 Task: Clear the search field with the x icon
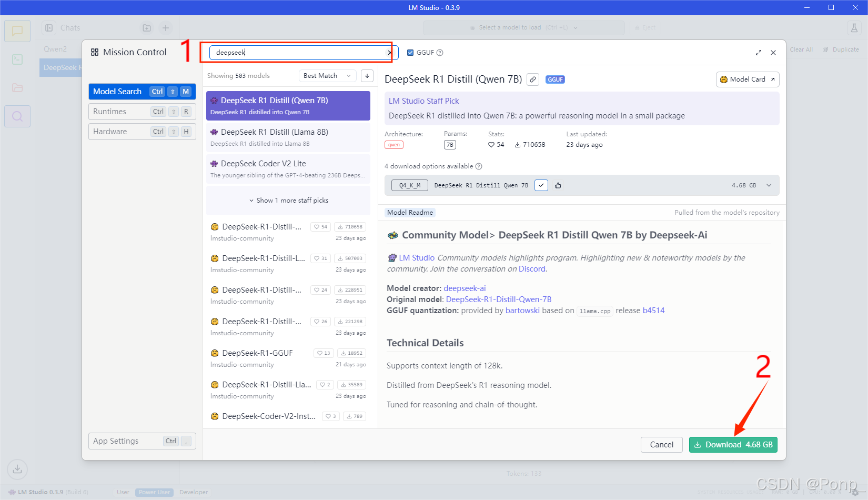coord(390,53)
